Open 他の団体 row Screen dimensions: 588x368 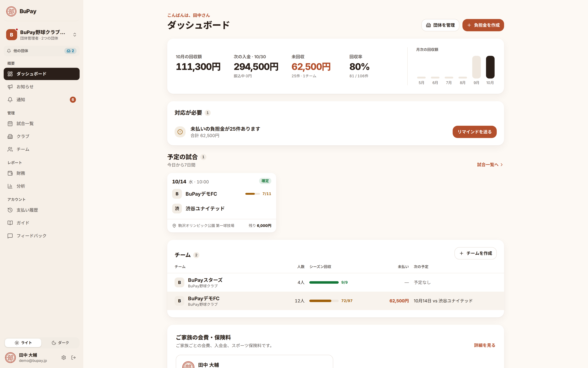pyautogui.click(x=41, y=51)
